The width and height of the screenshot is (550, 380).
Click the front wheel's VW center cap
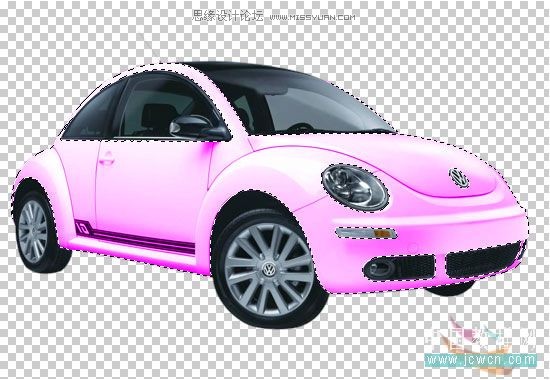(x=269, y=270)
